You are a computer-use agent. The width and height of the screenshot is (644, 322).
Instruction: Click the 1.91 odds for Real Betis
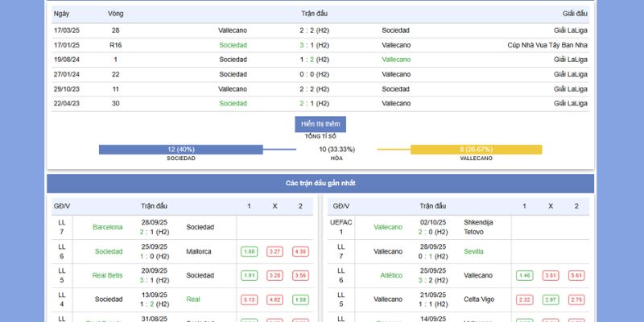pos(249,275)
